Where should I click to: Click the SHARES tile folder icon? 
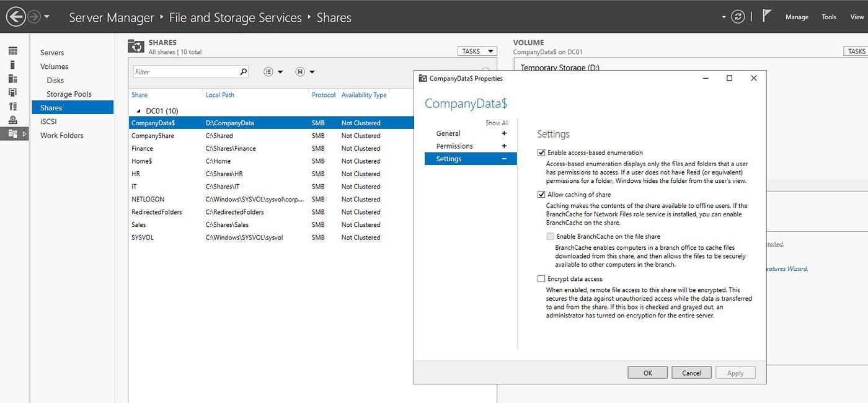click(x=136, y=46)
